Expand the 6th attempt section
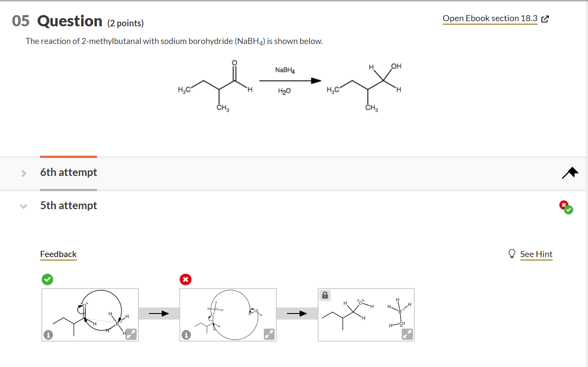 coord(24,172)
